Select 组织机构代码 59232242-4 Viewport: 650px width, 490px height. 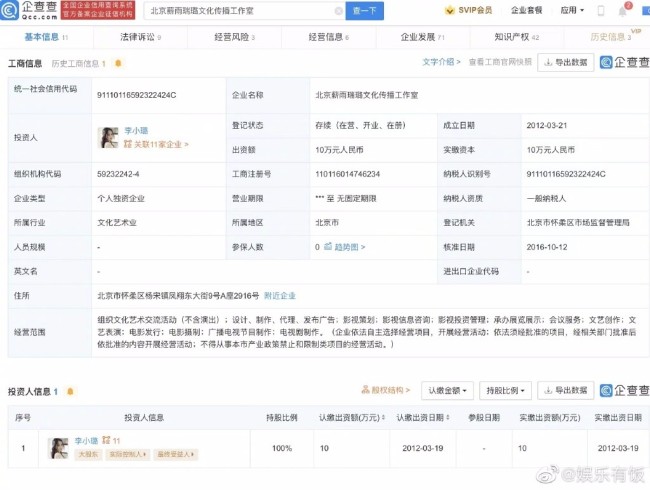click(x=118, y=174)
